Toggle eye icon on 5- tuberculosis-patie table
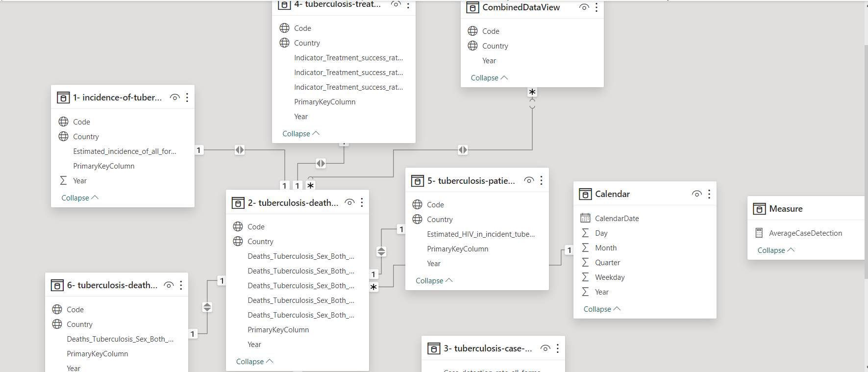Screen dimensions: 868x372 pyautogui.click(x=529, y=180)
